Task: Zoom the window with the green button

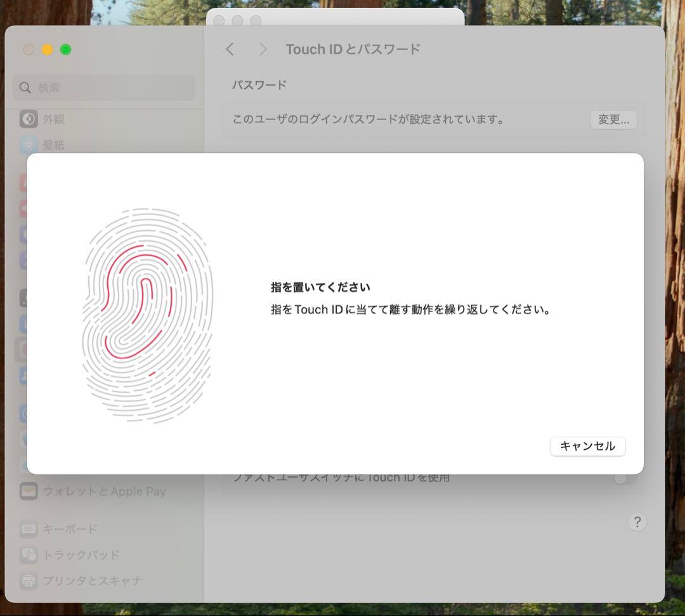Action: [65, 49]
